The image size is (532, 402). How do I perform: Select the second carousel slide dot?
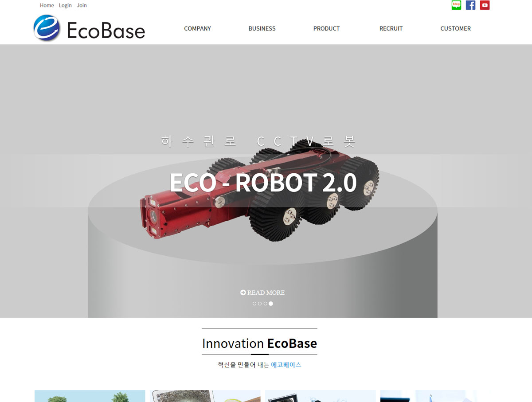coord(260,304)
